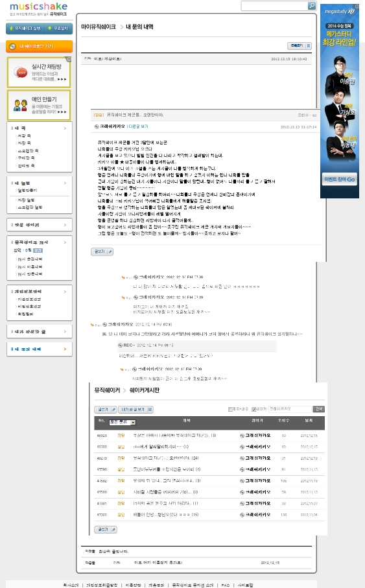Image resolution: width=365 pixels, height=588 pixels.
Task: Open the category dropdown in the table header
Action: tap(123, 422)
